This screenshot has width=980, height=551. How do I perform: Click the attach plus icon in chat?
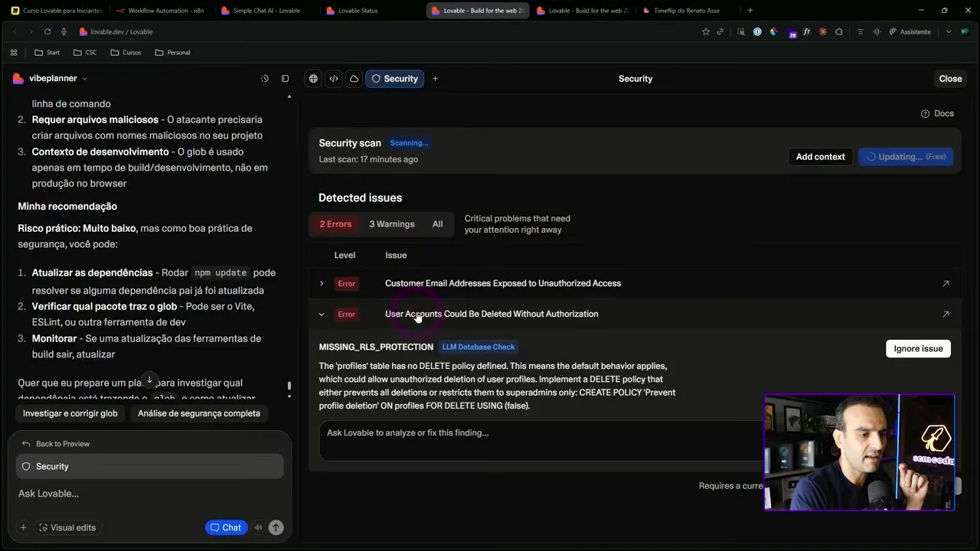pos(23,527)
